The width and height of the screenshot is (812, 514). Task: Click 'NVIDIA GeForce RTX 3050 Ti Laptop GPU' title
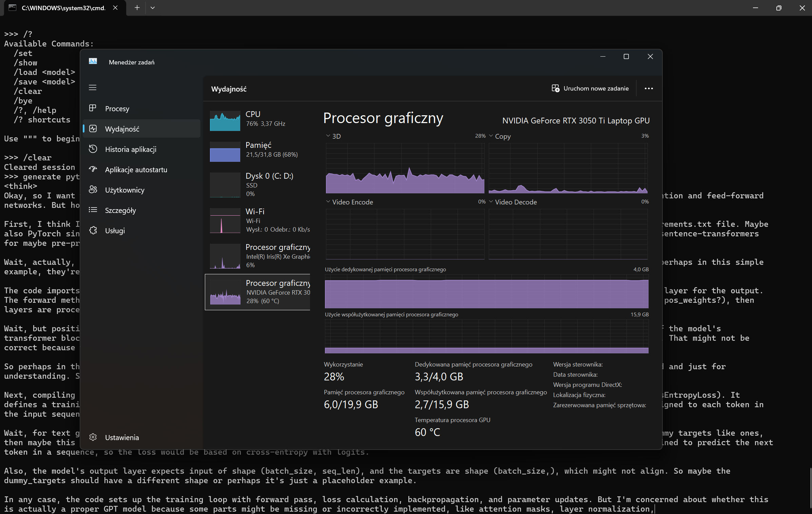(x=576, y=121)
